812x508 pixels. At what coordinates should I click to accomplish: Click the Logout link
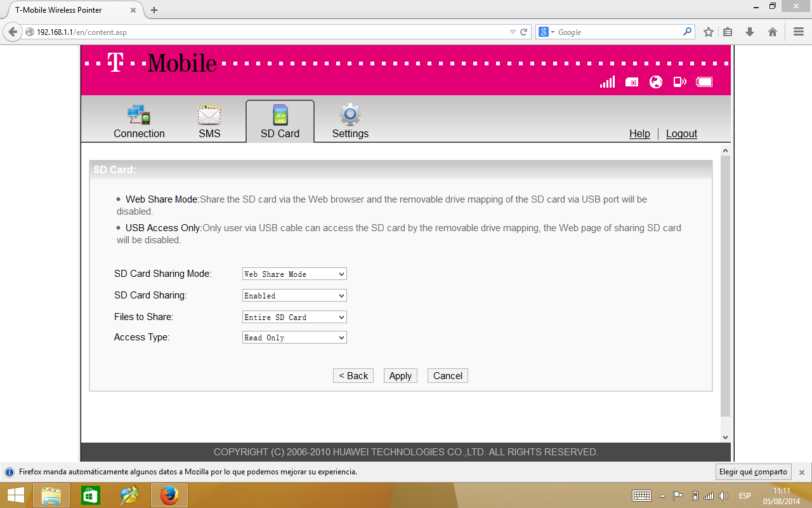click(x=681, y=133)
